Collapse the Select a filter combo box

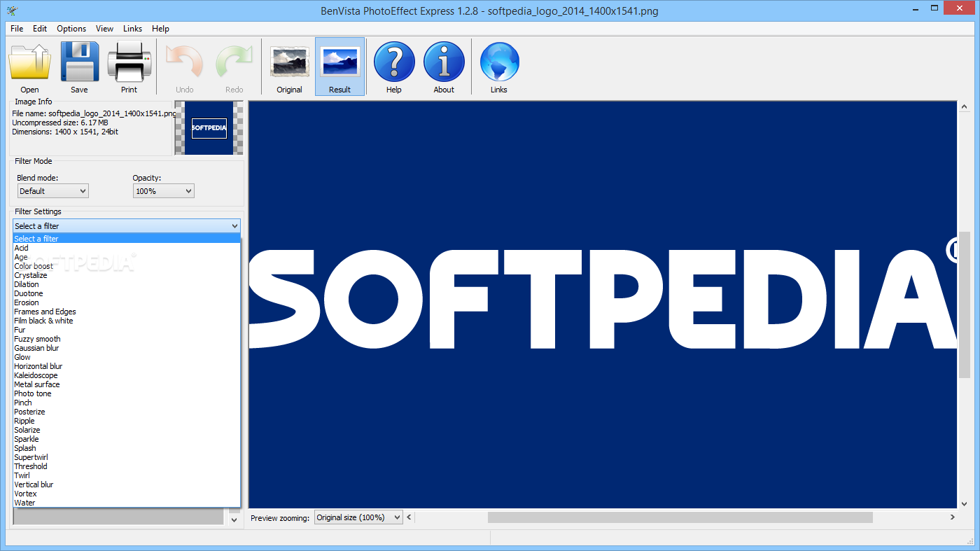pos(127,226)
